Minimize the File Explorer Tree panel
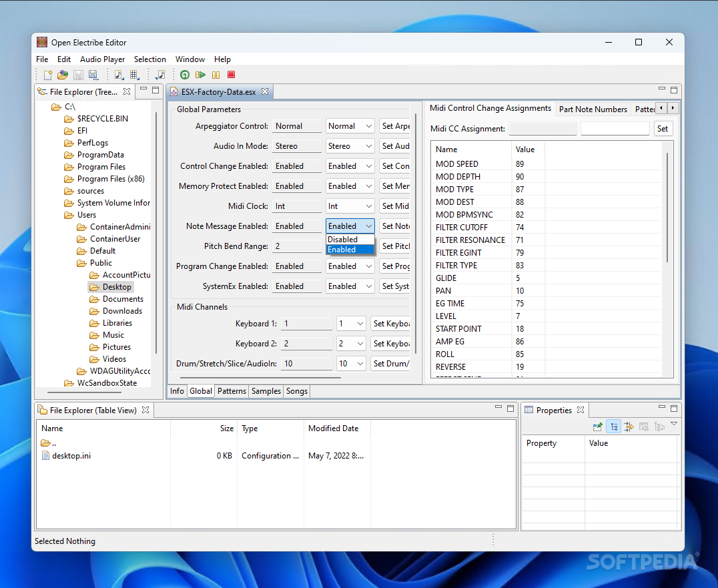 click(143, 89)
